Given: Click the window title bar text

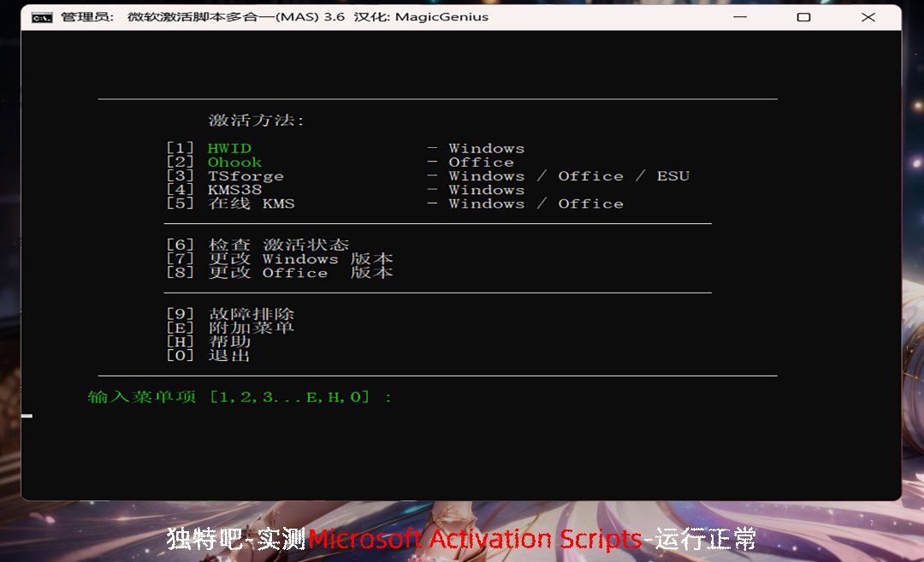Looking at the screenshot, I should [275, 17].
